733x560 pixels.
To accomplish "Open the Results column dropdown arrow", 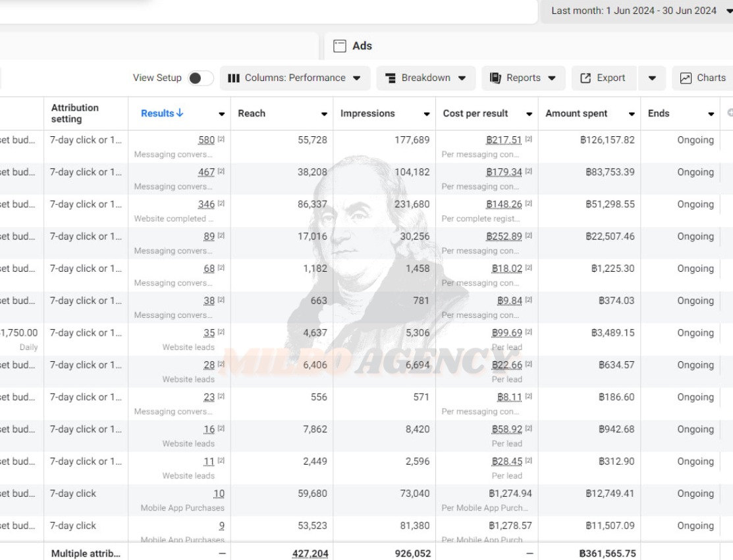I will [221, 114].
